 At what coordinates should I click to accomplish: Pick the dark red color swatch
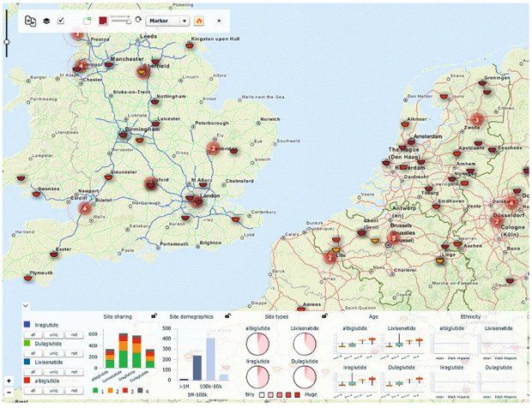(103, 20)
